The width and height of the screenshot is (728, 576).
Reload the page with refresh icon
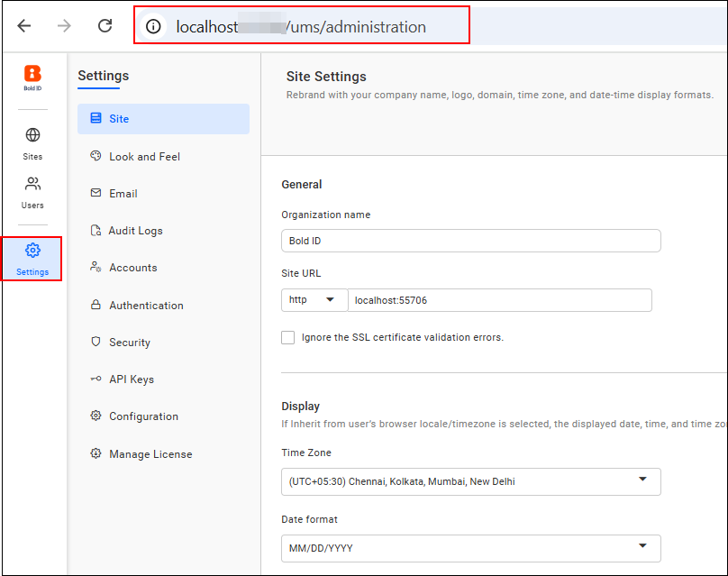tap(105, 25)
